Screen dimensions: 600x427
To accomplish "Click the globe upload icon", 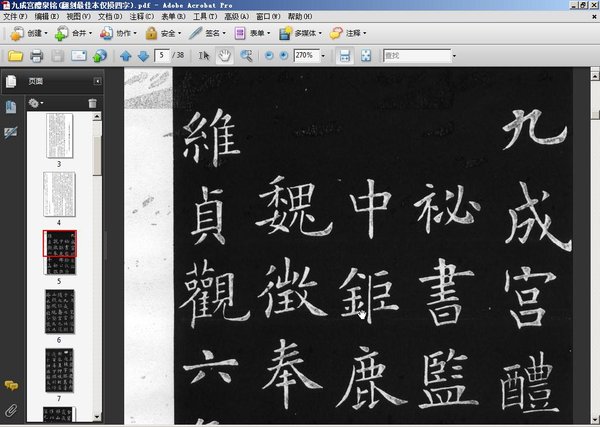I will pyautogui.click(x=100, y=56).
